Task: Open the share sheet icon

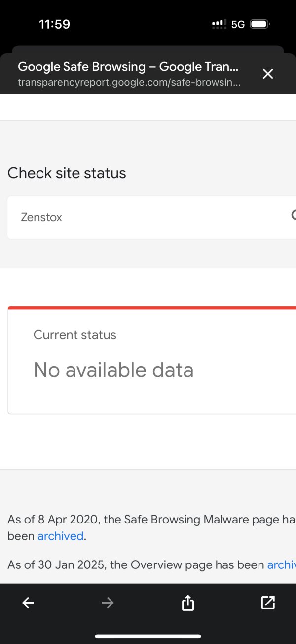Action: [188, 603]
